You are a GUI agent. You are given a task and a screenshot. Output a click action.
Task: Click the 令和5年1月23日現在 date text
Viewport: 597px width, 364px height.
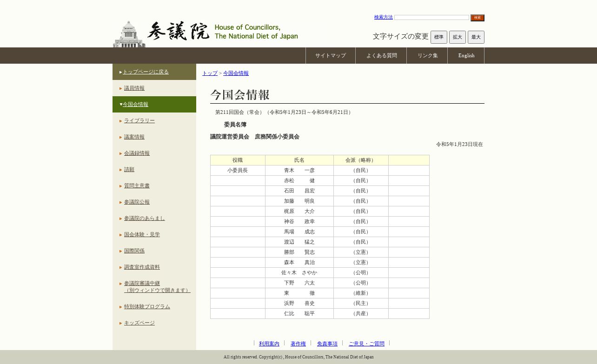459,145
